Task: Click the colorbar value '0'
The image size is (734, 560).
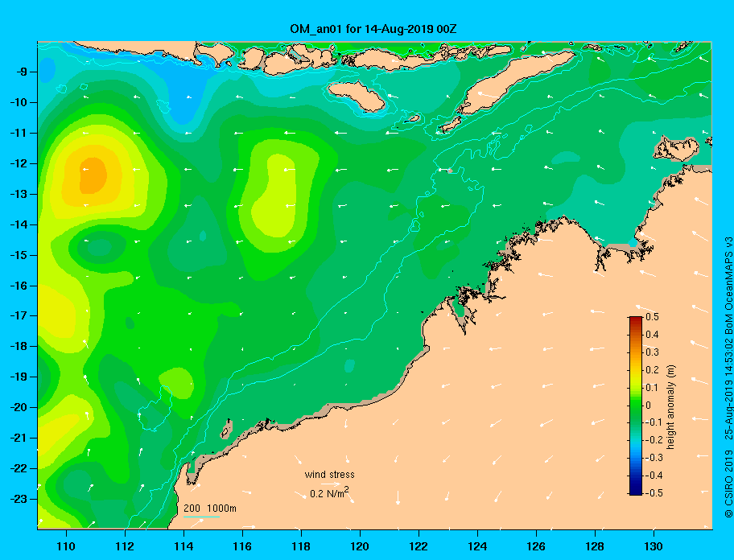Action: click(649, 406)
